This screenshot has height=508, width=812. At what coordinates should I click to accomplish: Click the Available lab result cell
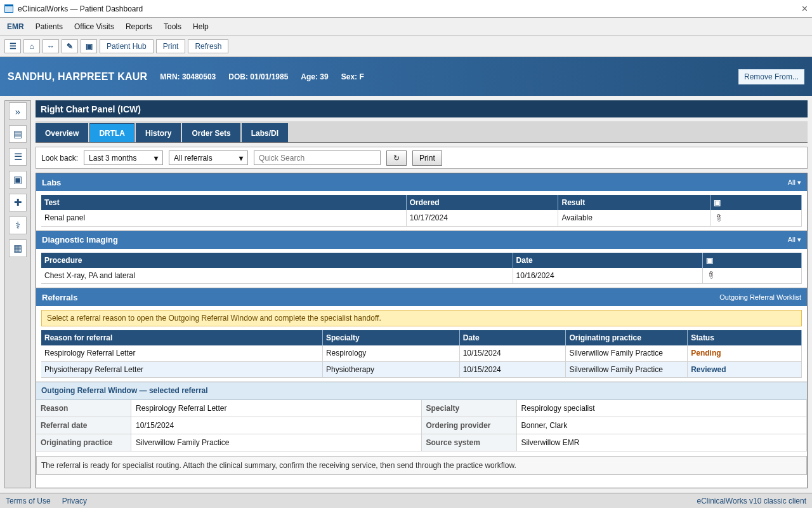pyautogui.click(x=634, y=218)
